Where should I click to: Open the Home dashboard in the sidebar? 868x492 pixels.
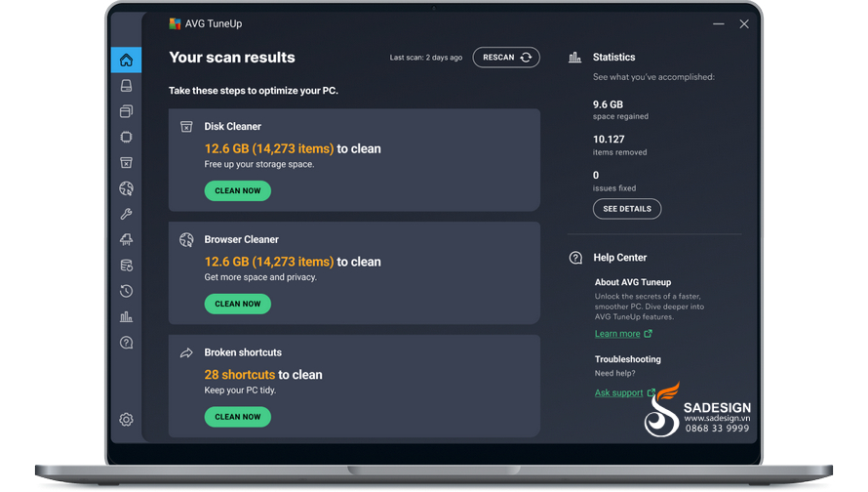[126, 60]
